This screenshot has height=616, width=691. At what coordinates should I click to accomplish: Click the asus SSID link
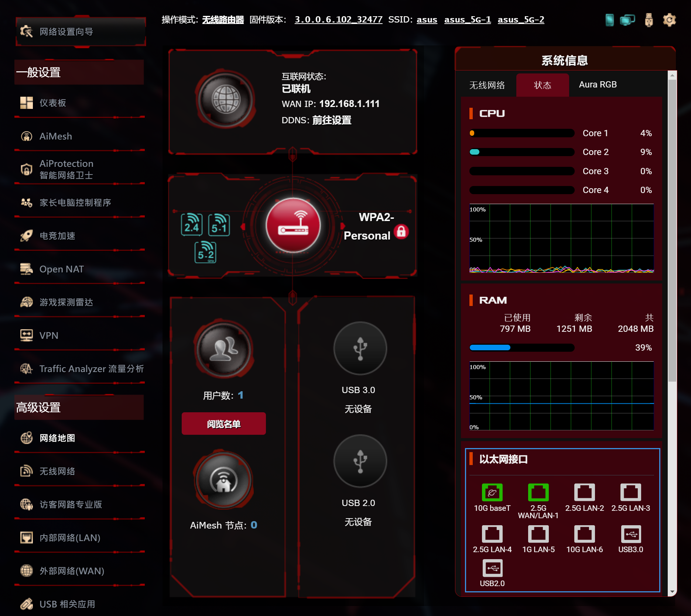(x=427, y=20)
